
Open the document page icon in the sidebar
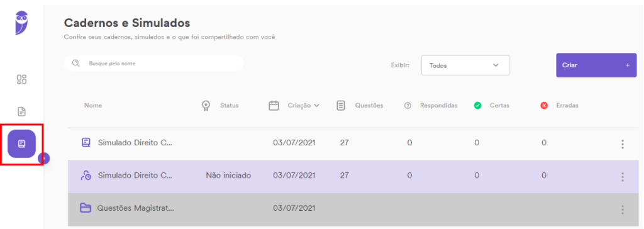coord(21,111)
